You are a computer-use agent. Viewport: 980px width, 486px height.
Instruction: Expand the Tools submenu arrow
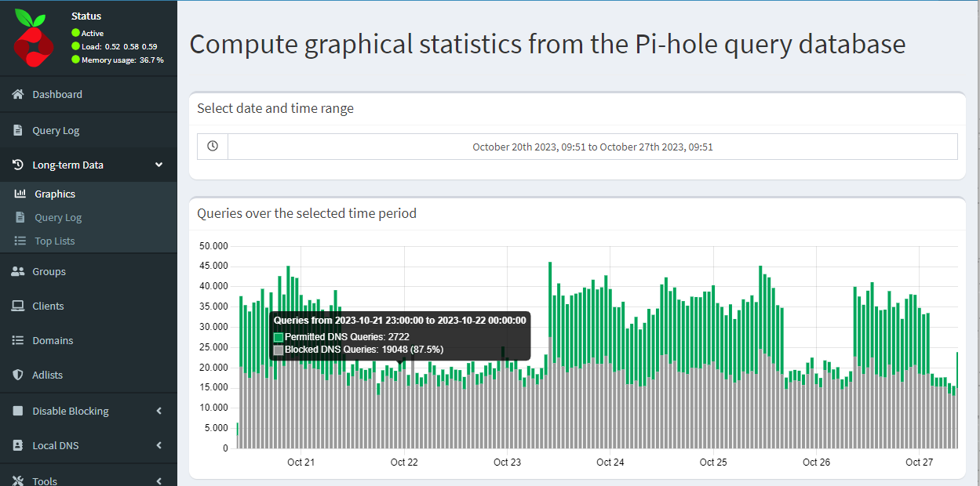[159, 481]
